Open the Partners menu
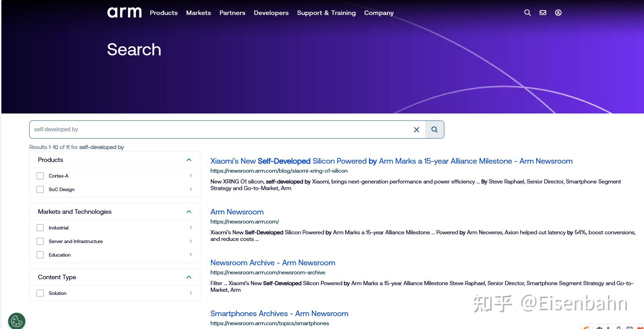 tap(232, 13)
